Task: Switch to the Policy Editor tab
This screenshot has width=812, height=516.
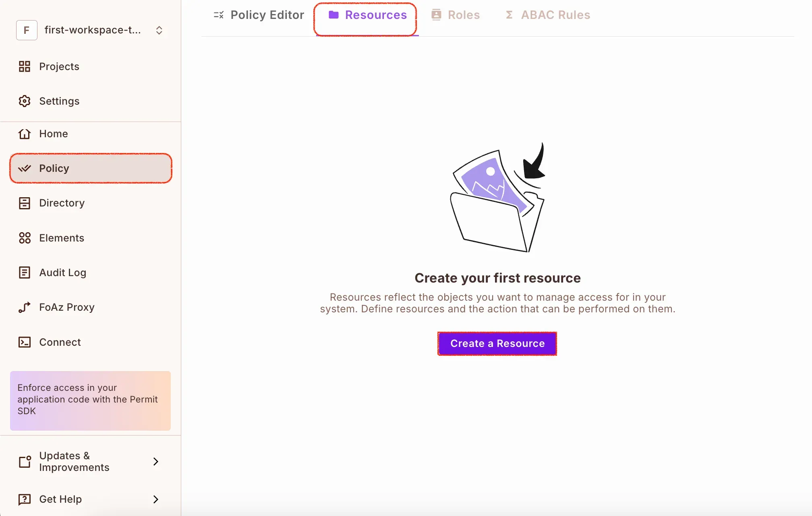Action: 259,15
